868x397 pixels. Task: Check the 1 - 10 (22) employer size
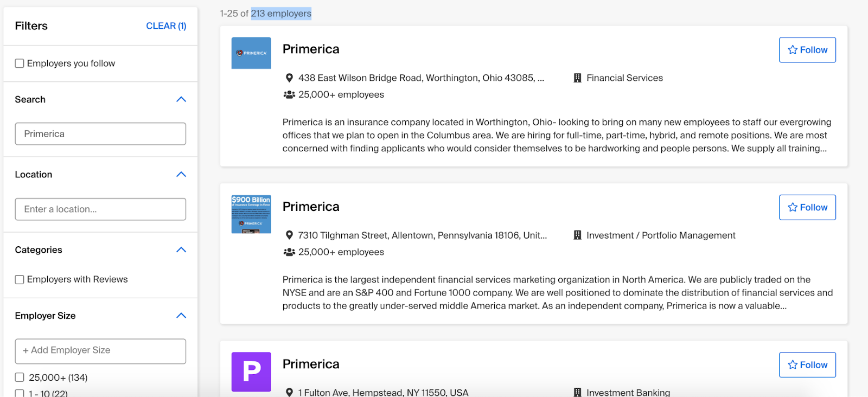coord(20,393)
